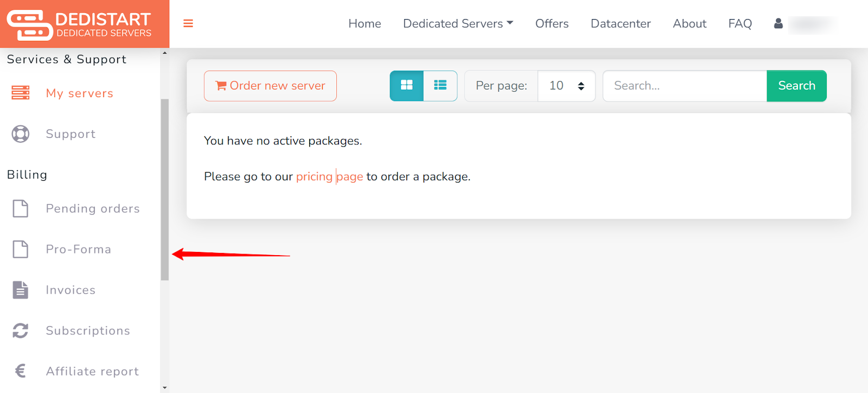Click the Support lifebuoy icon
This screenshot has height=393, width=868.
pos(21,134)
